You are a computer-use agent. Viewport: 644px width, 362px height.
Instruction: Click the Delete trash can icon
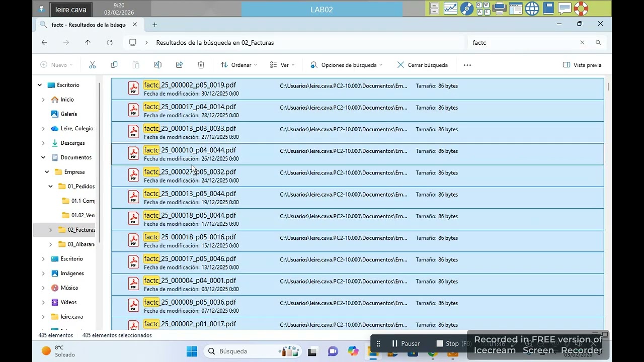[201, 65]
